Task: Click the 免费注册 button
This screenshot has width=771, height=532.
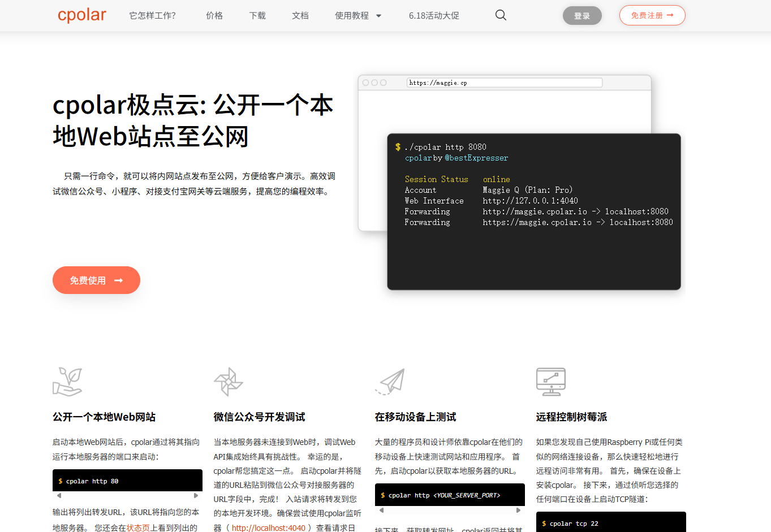Action: click(652, 15)
